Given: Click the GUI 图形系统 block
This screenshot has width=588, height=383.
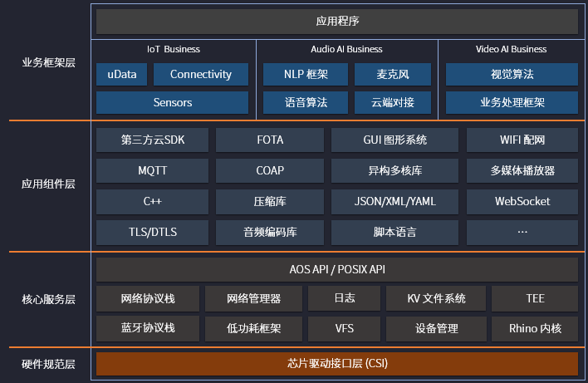Looking at the screenshot, I should pyautogui.click(x=395, y=140).
